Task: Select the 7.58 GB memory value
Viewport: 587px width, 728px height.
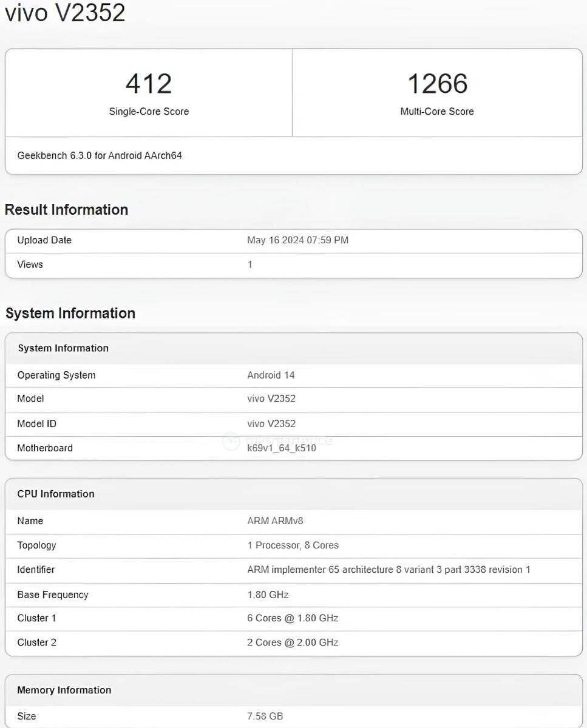Action: pyautogui.click(x=265, y=716)
